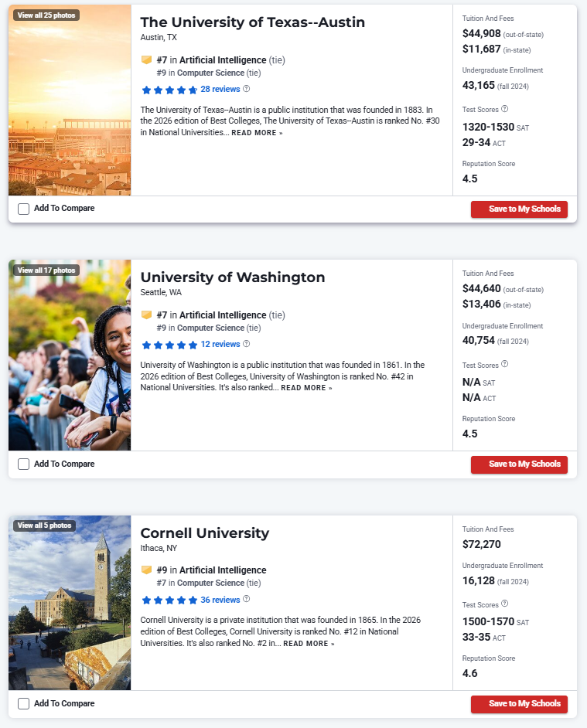
Task: Expand Cornell University description via Read More
Action: click(309, 643)
